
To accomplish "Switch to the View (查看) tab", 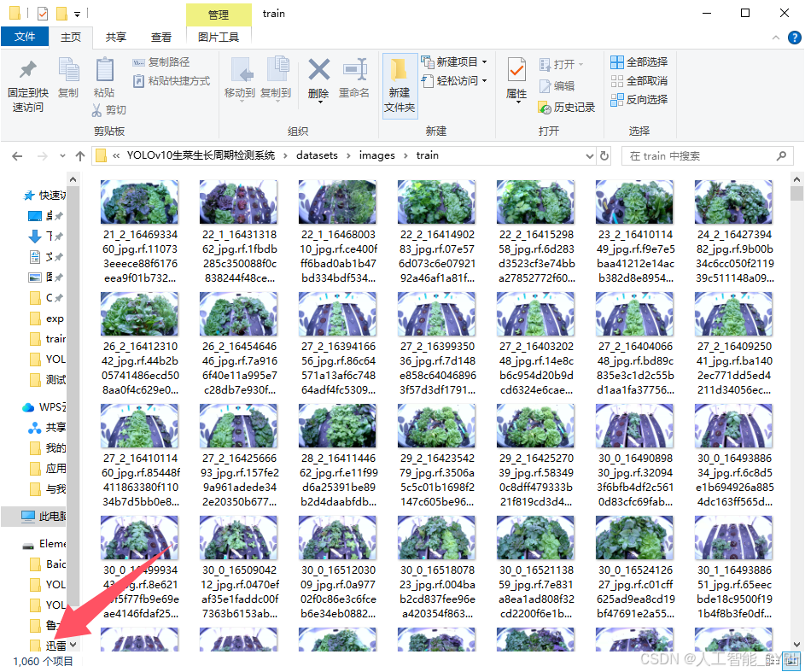I will pyautogui.click(x=161, y=37).
